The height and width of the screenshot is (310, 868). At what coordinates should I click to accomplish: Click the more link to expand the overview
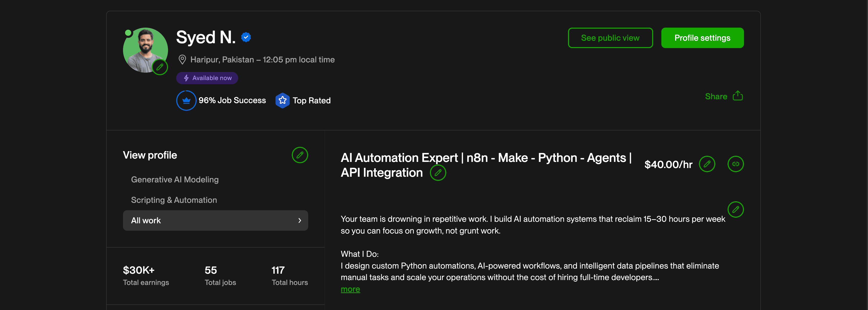350,289
